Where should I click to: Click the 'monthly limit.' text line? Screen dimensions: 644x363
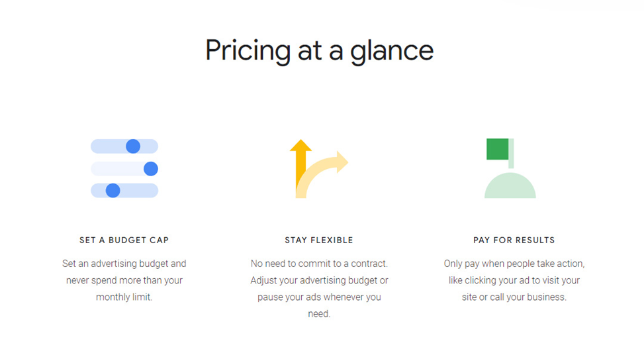(x=124, y=297)
